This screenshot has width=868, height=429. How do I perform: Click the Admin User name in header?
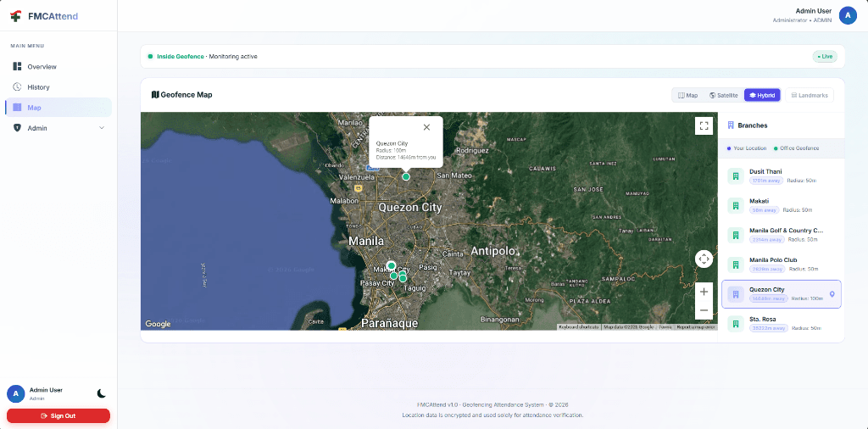pyautogui.click(x=813, y=11)
